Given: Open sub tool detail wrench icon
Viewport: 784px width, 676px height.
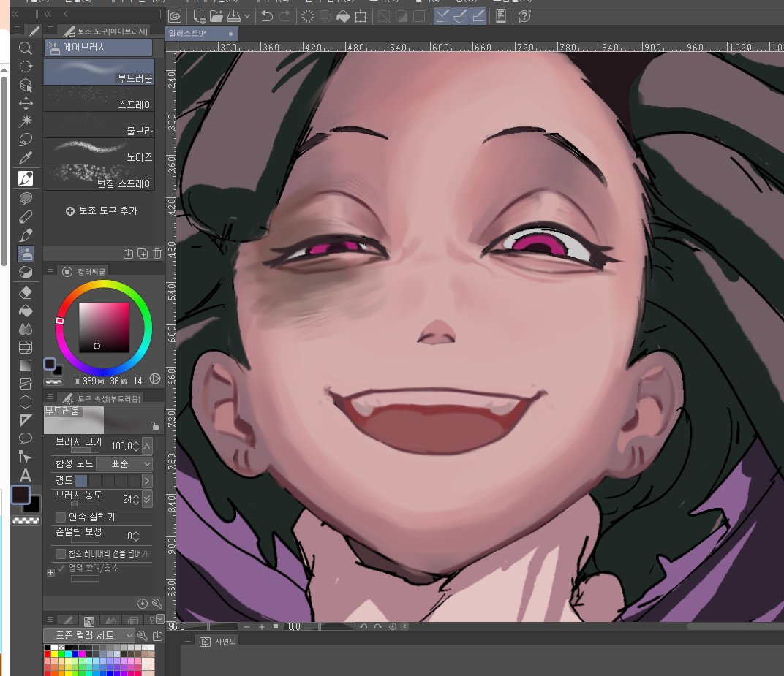Looking at the screenshot, I should click(157, 604).
